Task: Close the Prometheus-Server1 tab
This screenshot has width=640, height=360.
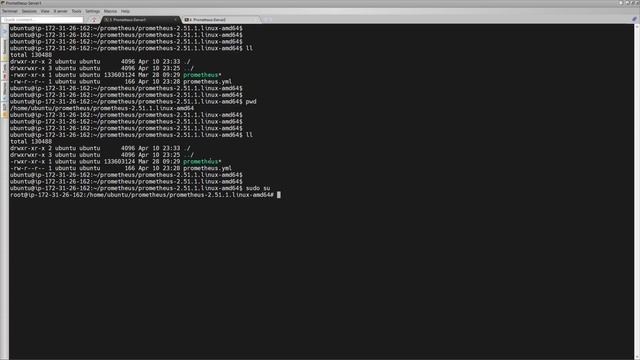Action: 176,20
